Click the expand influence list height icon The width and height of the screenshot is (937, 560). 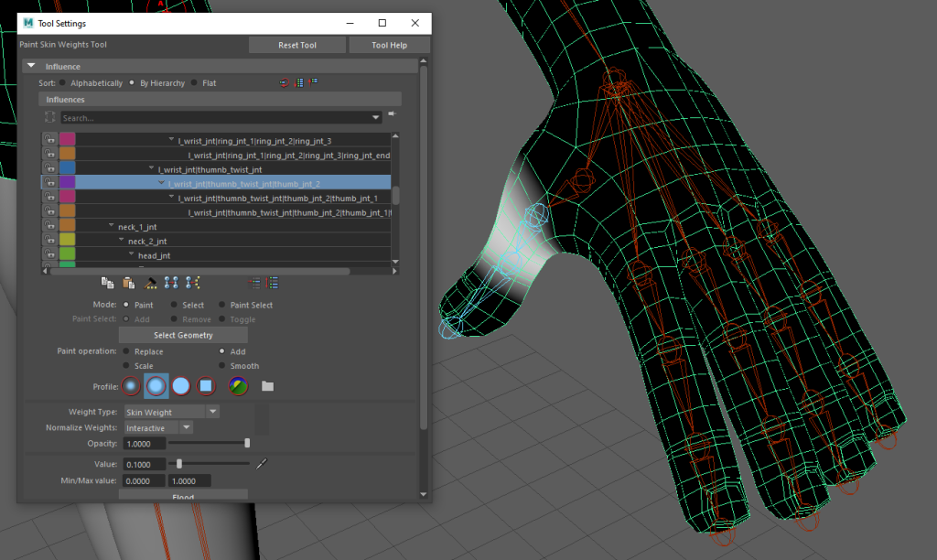click(273, 283)
